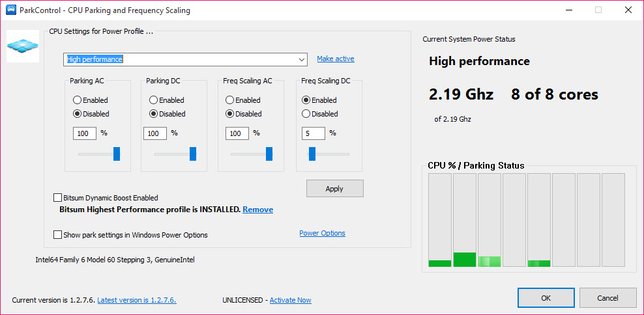Minimize the ParkControl window
The width and height of the screenshot is (644, 315).
(568, 10)
